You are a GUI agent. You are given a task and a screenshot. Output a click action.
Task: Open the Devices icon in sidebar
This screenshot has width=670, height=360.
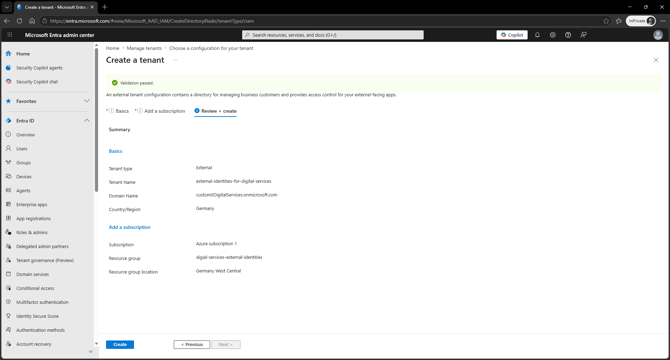tap(8, 176)
